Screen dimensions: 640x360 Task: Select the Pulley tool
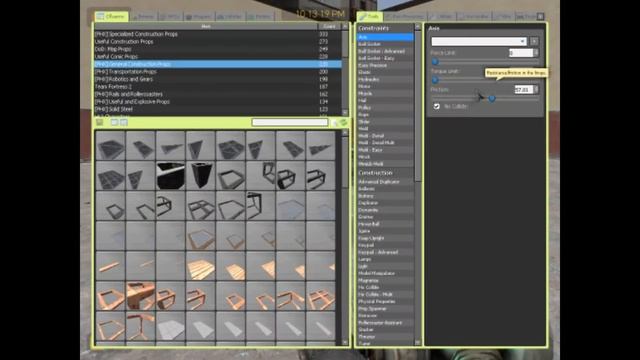click(385, 108)
